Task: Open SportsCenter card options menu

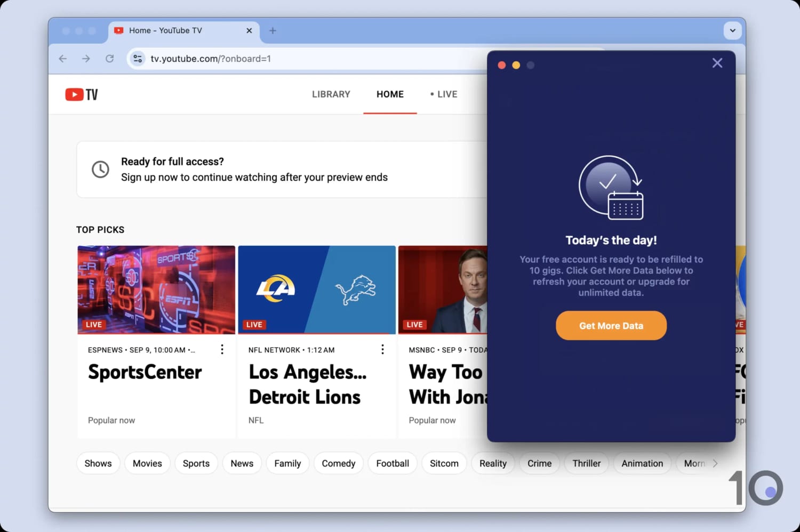Action: tap(222, 349)
